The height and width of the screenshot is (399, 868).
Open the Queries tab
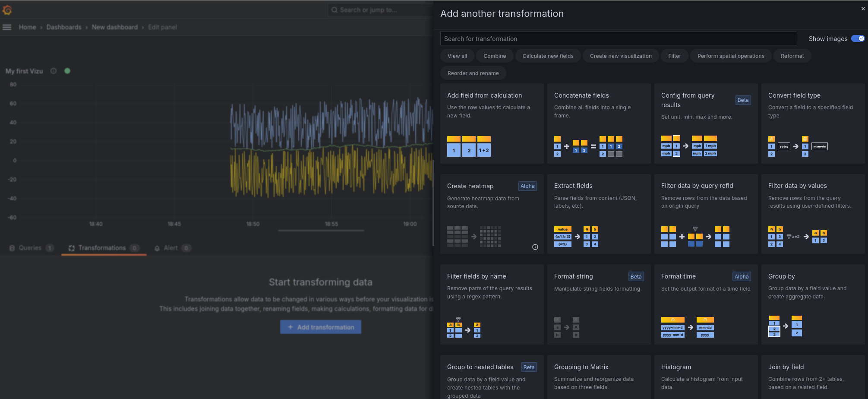(x=30, y=248)
